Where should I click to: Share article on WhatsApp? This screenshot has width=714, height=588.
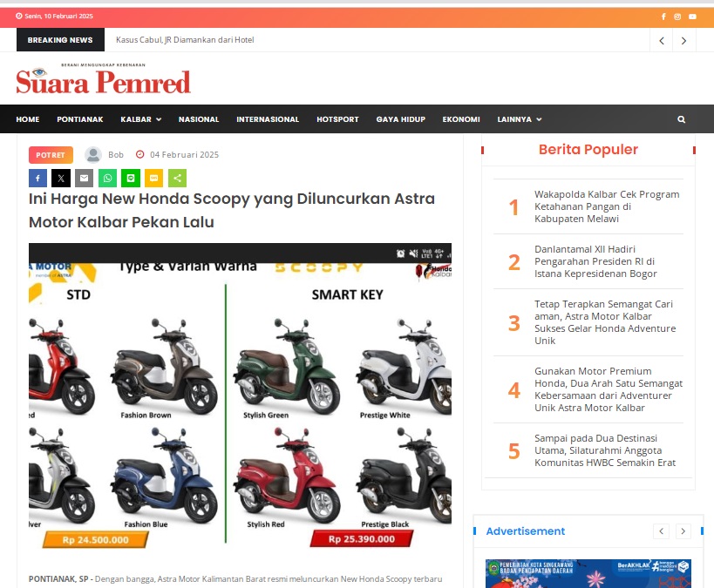[107, 178]
